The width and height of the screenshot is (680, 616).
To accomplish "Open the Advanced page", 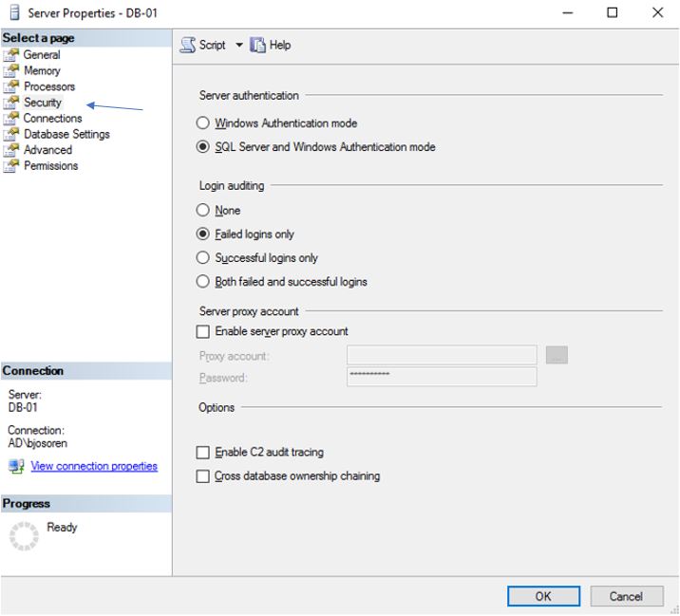I will (47, 150).
